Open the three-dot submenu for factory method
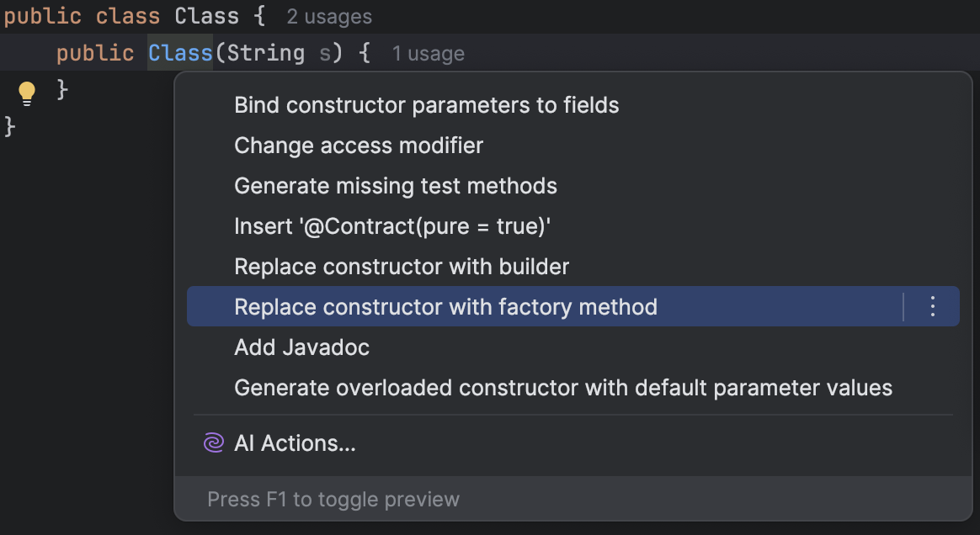Viewport: 980px width, 535px height. (932, 307)
